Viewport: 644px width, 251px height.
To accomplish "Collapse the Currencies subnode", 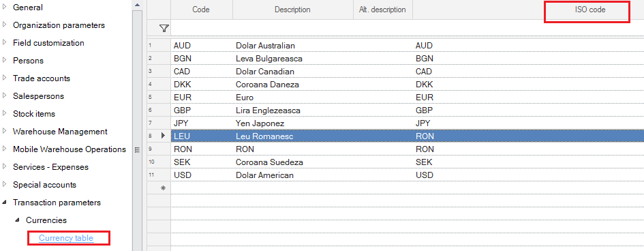I will tap(17, 220).
